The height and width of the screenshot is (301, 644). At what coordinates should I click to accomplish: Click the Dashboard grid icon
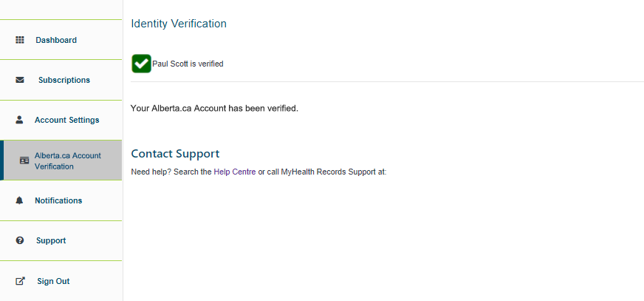[x=20, y=40]
